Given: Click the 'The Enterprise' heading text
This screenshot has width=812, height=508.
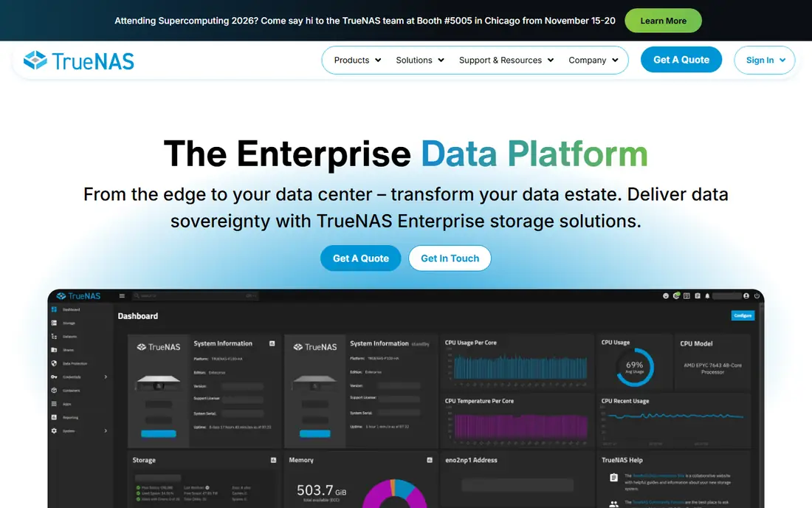Looking at the screenshot, I should 287,154.
